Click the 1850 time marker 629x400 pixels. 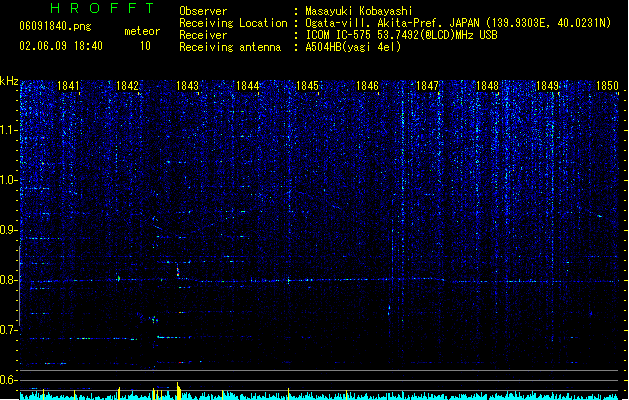tap(607, 86)
